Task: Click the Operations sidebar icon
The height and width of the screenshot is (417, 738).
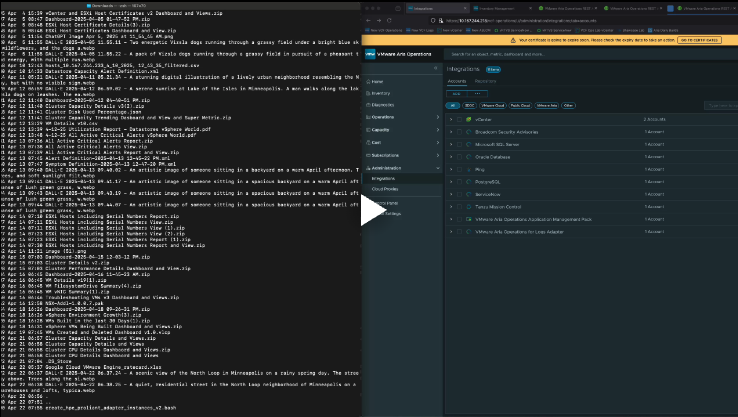Action: pyautogui.click(x=369, y=117)
